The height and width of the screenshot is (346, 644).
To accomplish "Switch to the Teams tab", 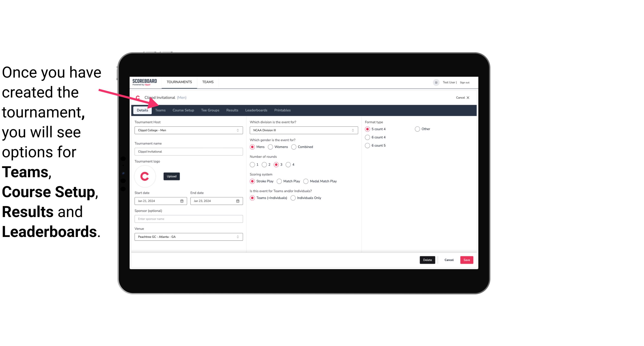I will (160, 110).
